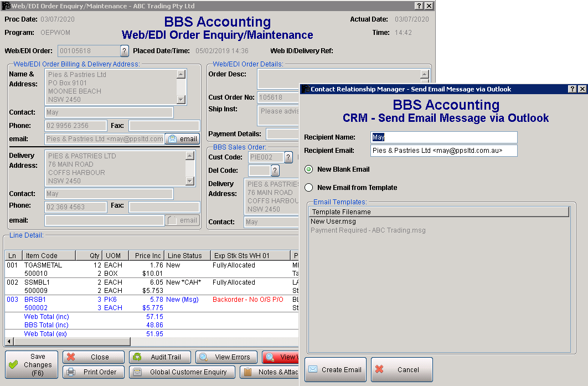Click the Web/EDI Order lookup question mark

(x=124, y=51)
